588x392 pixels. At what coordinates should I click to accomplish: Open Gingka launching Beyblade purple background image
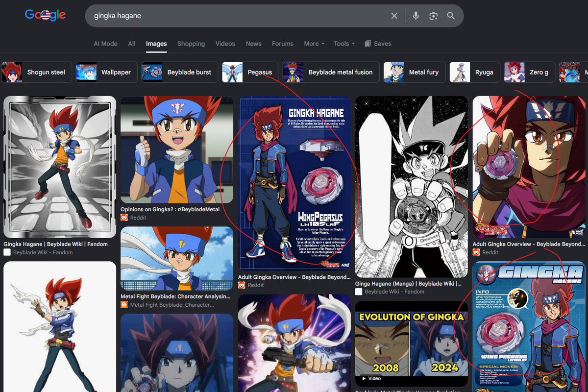click(294, 343)
